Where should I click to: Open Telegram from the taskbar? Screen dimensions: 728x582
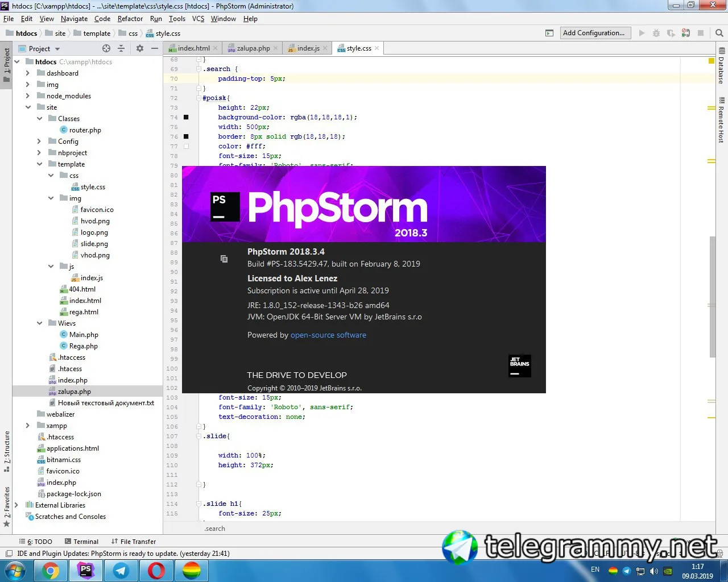[x=121, y=571]
